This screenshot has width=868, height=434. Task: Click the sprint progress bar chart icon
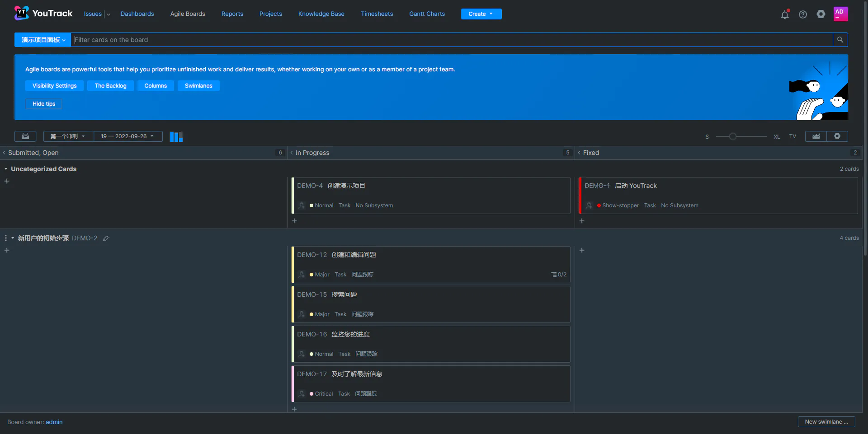click(176, 136)
